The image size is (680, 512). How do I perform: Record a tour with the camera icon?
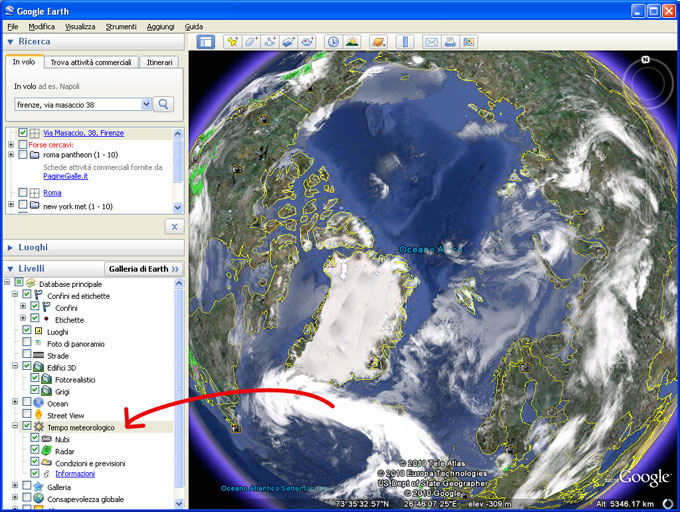tap(307, 42)
